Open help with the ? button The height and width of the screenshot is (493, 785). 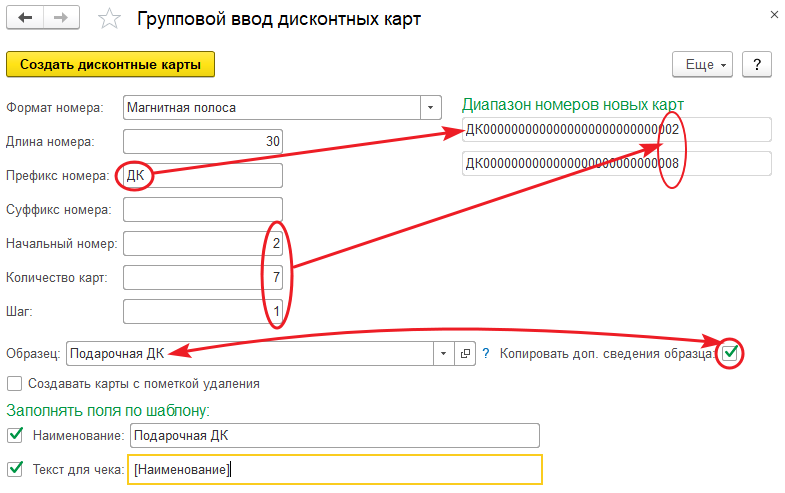tap(757, 64)
